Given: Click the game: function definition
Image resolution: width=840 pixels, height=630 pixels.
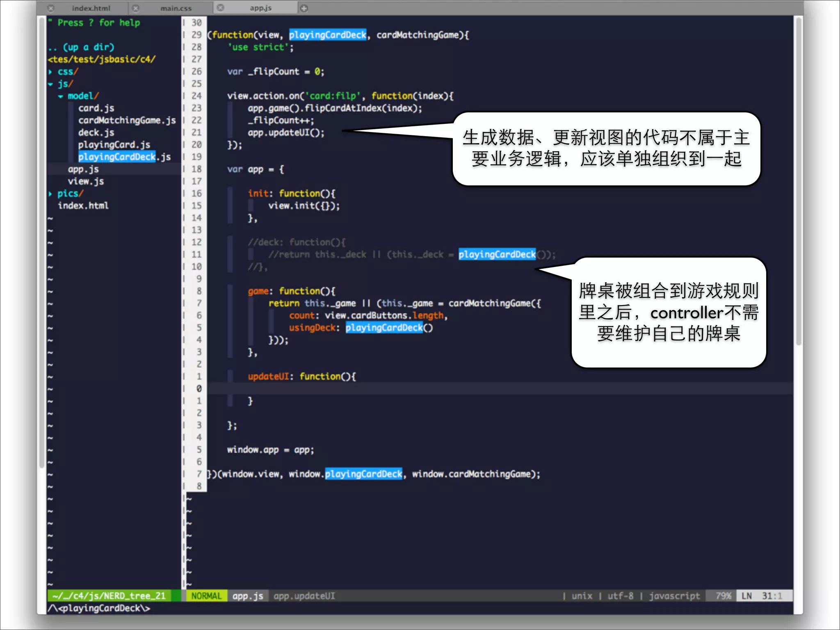Looking at the screenshot, I should (x=291, y=291).
